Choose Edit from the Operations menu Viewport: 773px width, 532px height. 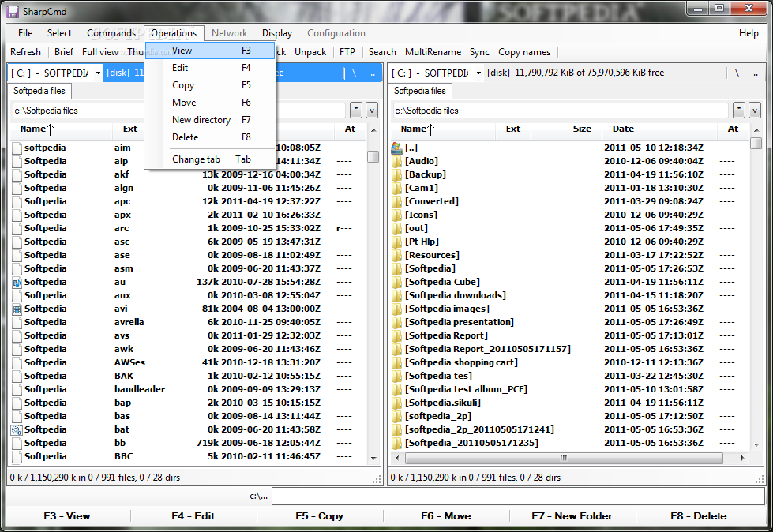[211, 68]
